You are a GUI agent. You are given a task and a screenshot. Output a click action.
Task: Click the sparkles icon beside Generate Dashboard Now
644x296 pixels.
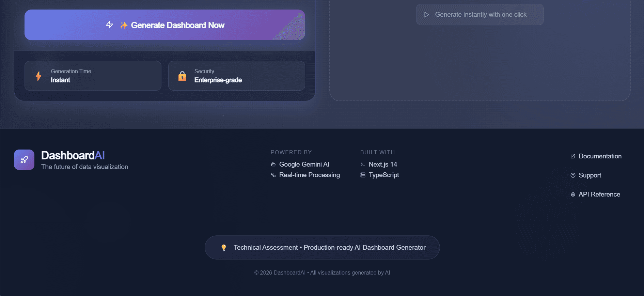click(x=124, y=25)
